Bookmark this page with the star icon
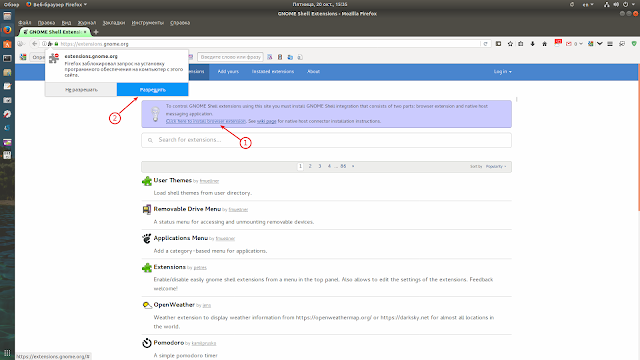This screenshot has height=360, width=640. click(x=510, y=44)
